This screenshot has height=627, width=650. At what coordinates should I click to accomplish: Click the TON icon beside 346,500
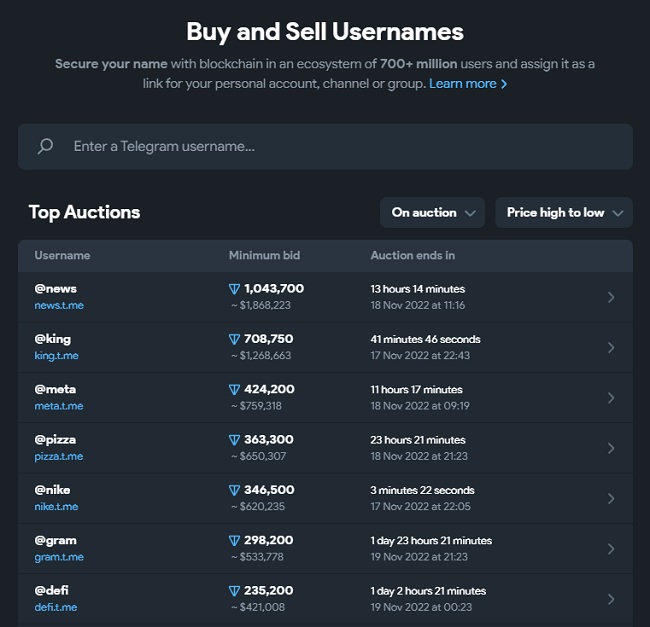point(235,490)
